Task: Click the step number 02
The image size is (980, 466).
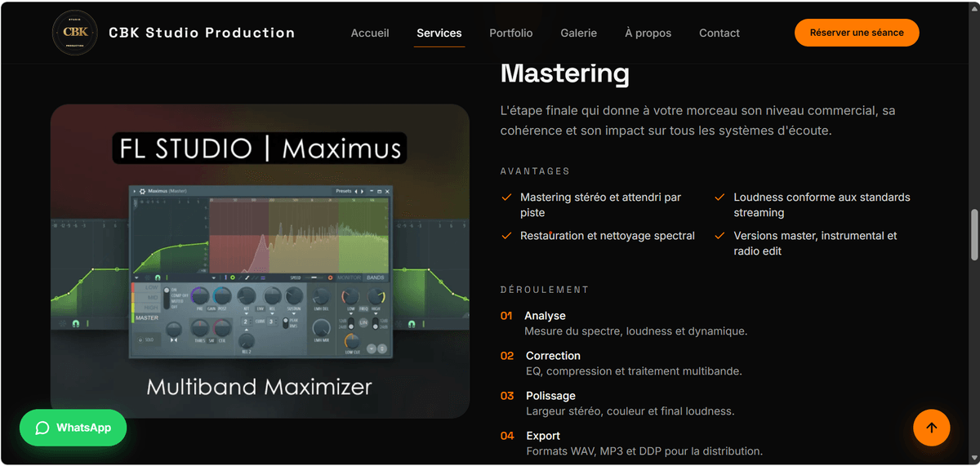Action: coord(507,356)
